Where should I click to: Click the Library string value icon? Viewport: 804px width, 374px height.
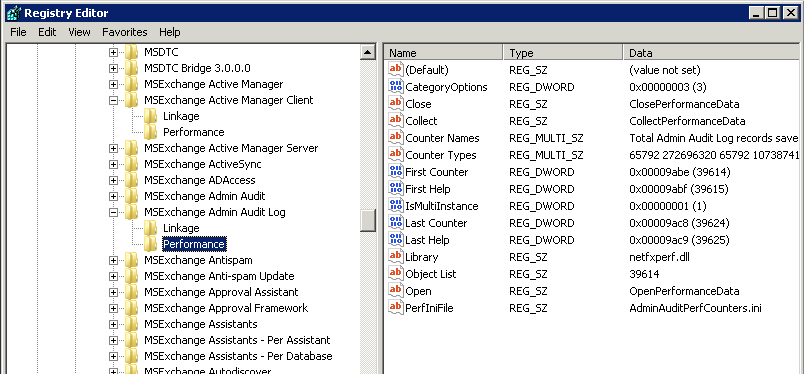click(x=395, y=257)
